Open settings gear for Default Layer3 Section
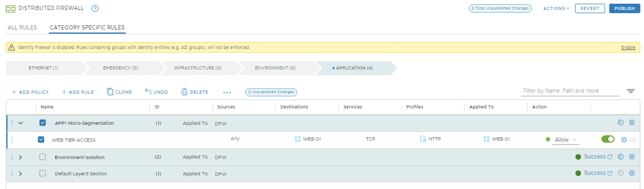The height and width of the screenshot is (189, 644). coord(632,173)
